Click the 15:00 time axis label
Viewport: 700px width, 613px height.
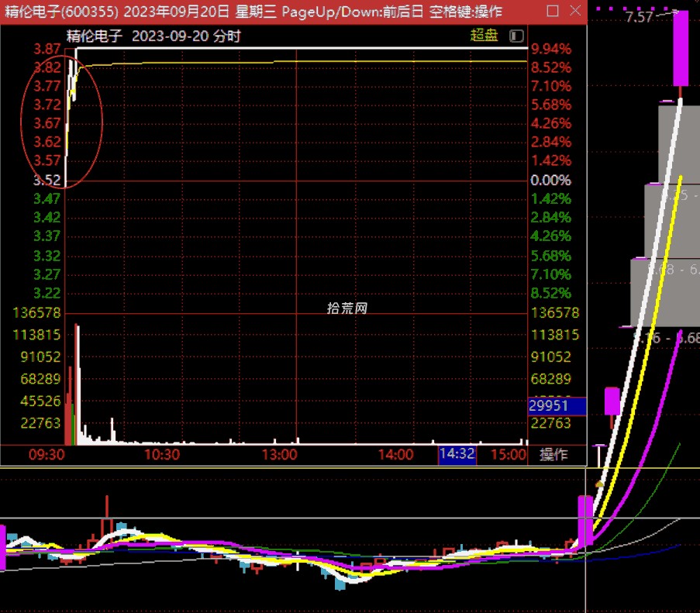(x=509, y=455)
